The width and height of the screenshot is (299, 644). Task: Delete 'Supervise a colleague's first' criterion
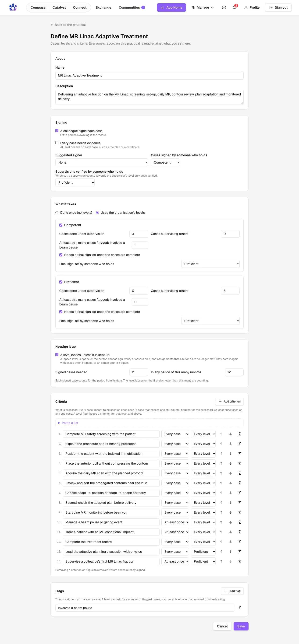240,561
